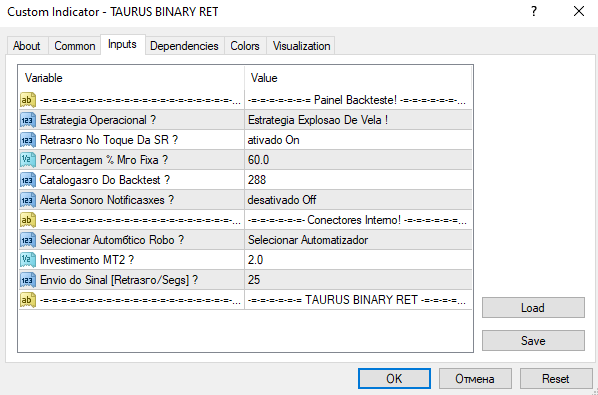598x395 pixels.
Task: Click the Reset button
Action: coord(556,379)
